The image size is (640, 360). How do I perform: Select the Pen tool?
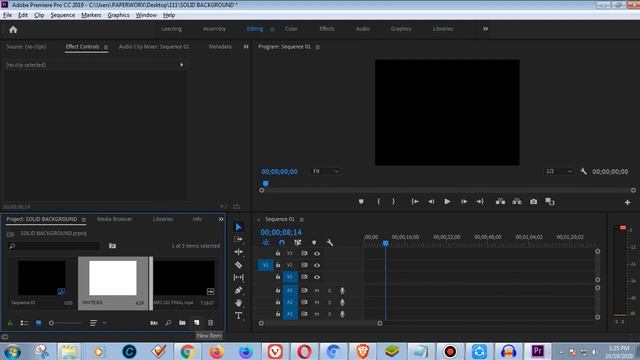[239, 290]
